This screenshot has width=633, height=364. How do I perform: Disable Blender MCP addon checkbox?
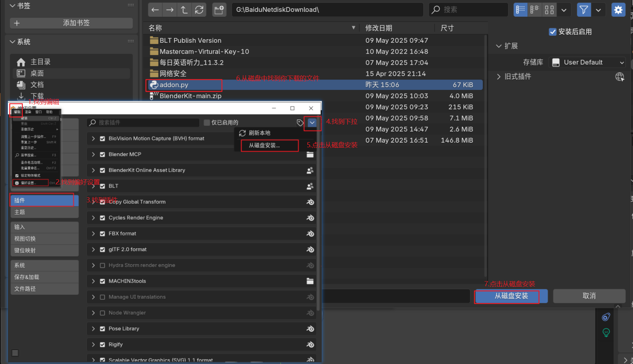102,154
